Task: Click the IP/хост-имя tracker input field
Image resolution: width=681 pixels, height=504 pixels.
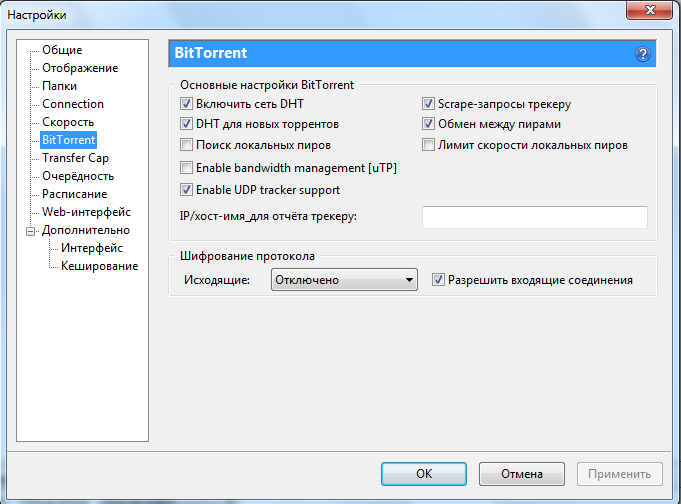Action: coord(534,217)
